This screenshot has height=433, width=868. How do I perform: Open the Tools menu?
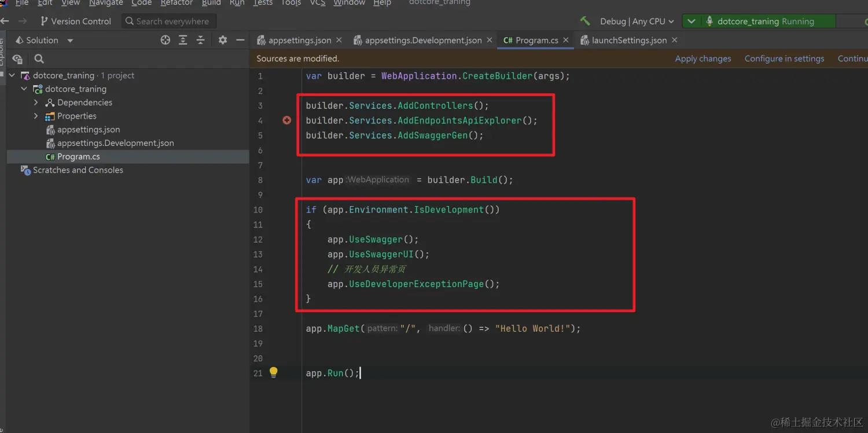290,2
